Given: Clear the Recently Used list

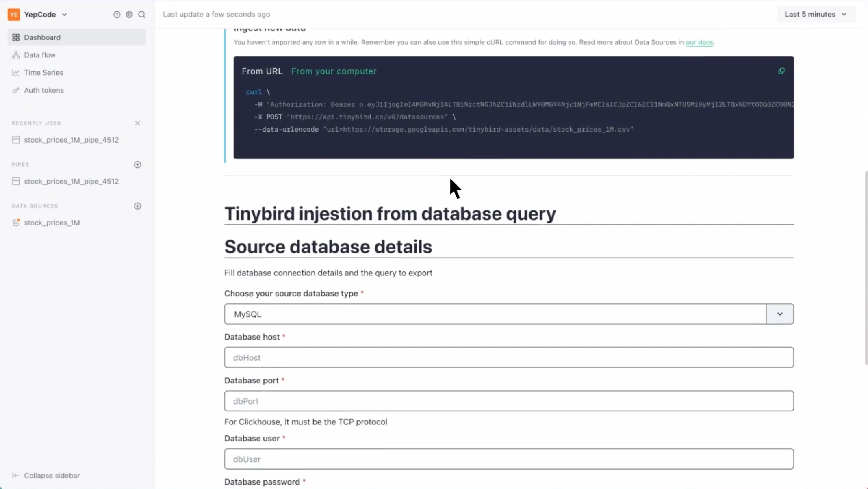Looking at the screenshot, I should [x=137, y=123].
